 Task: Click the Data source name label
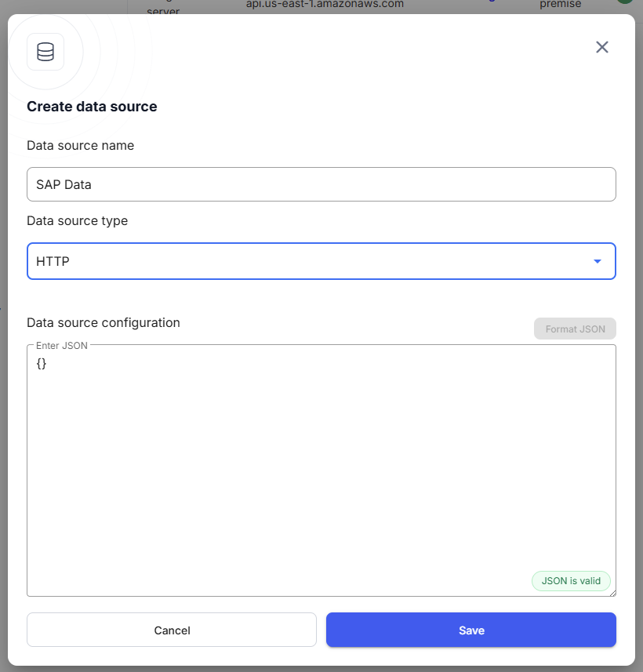(x=80, y=145)
